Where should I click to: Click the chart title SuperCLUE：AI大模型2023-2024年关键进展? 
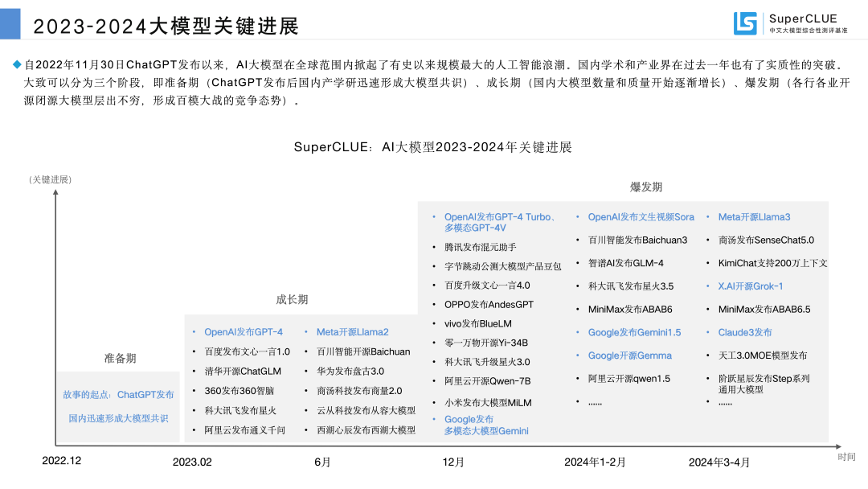(433, 147)
